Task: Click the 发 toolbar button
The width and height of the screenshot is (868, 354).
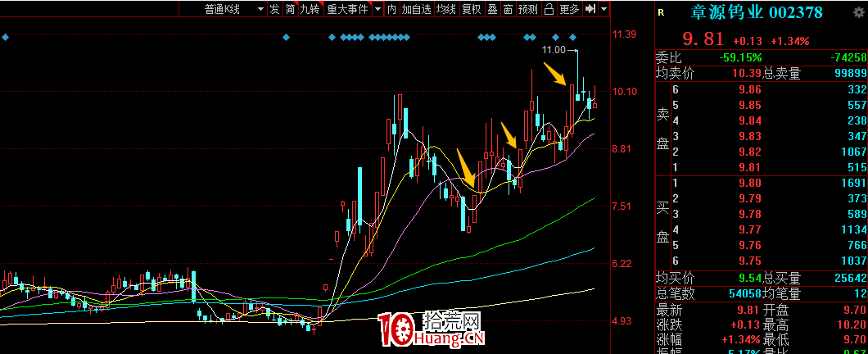Action: 275,9
